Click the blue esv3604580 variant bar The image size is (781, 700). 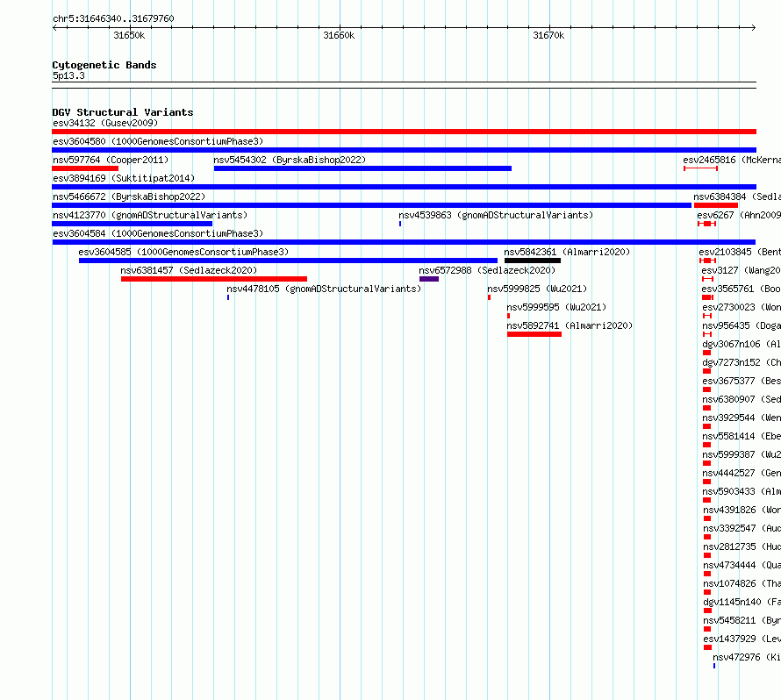[404, 150]
